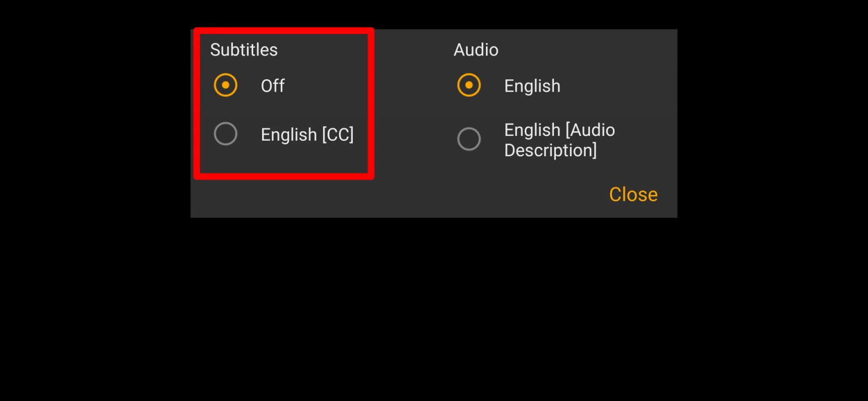Click the Off option text label
The height and width of the screenshot is (401, 868).
272,85
